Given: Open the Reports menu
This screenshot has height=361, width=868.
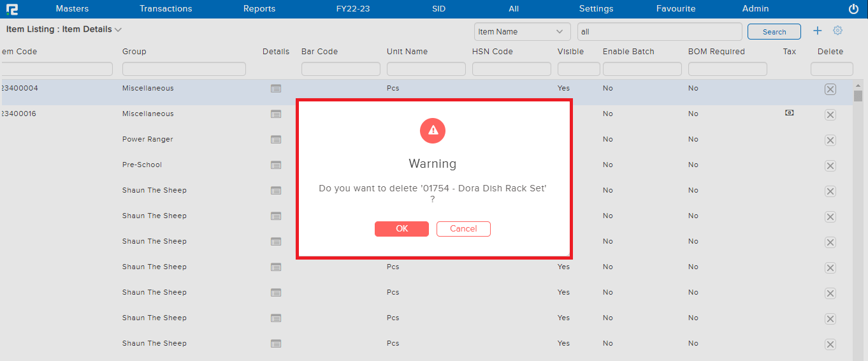Looking at the screenshot, I should [259, 9].
